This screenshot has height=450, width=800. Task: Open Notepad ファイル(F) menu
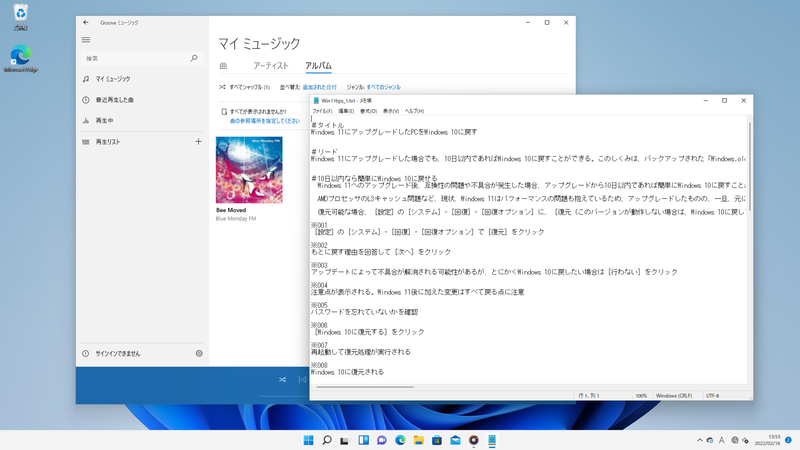(x=322, y=111)
